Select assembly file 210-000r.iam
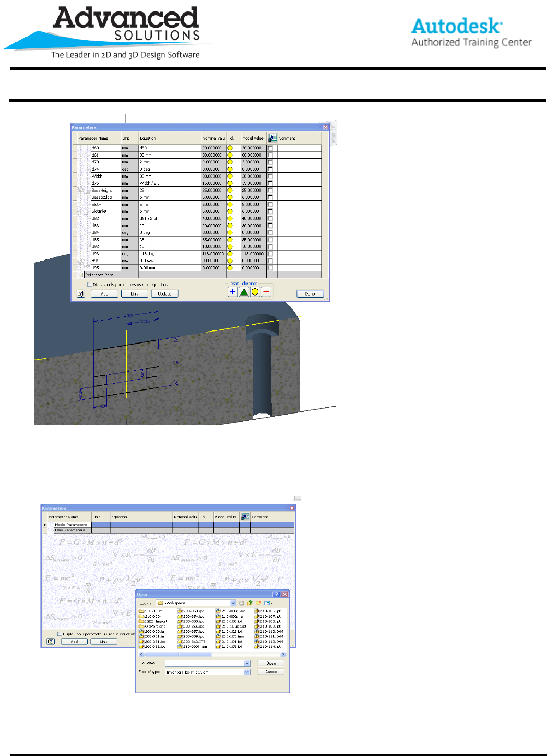This screenshot has width=547, height=756. coord(231,611)
